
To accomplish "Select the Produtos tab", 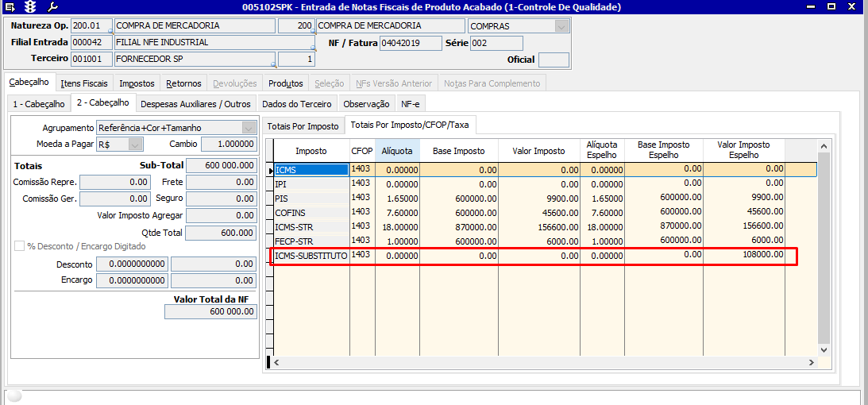I will click(286, 83).
